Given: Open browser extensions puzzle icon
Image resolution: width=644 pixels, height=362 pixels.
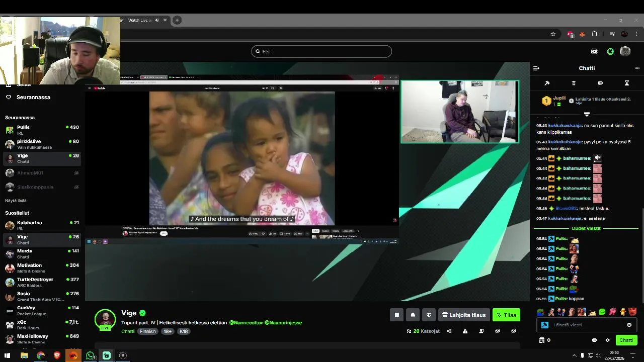Looking at the screenshot, I should 595,34.
